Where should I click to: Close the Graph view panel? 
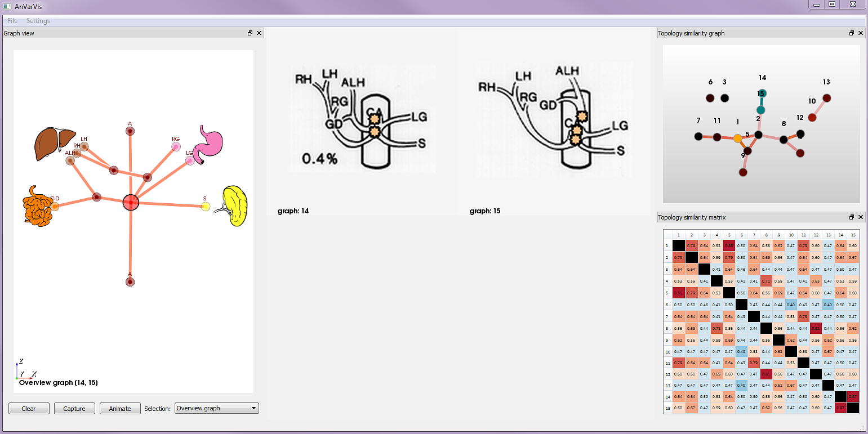259,33
